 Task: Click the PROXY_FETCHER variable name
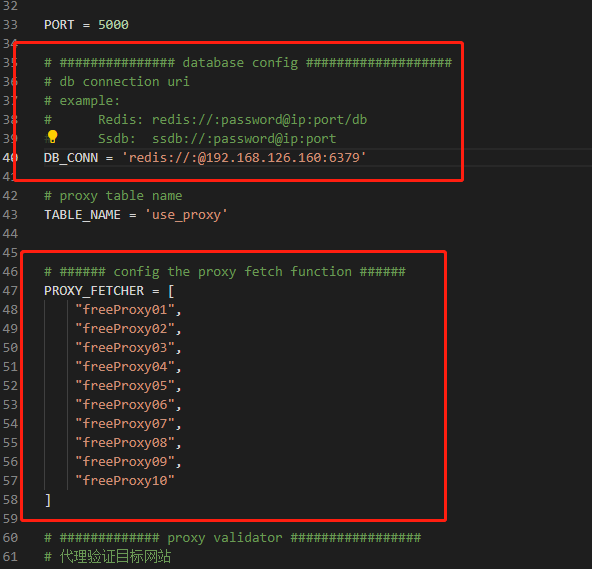tap(94, 290)
